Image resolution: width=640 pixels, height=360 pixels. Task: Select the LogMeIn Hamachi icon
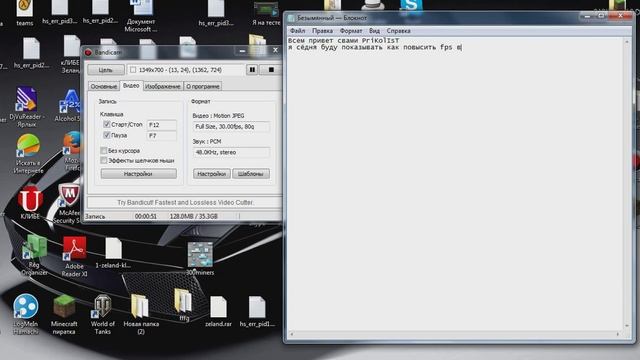[x=25, y=314]
